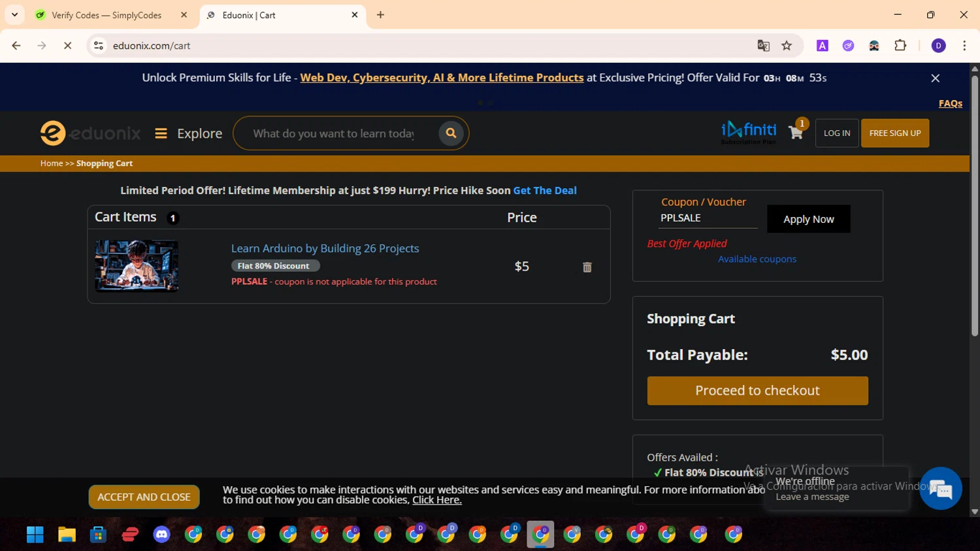The image size is (980, 551).
Task: Open Windows Start button
Action: (35, 535)
